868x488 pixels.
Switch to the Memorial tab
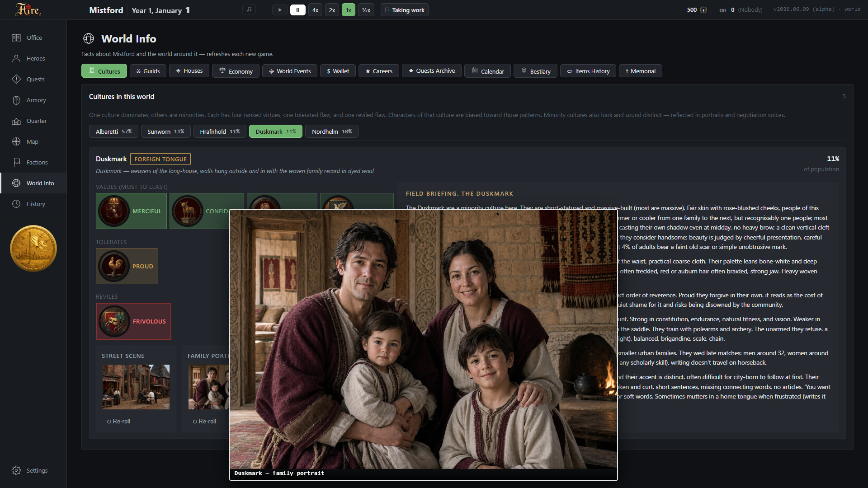click(641, 71)
